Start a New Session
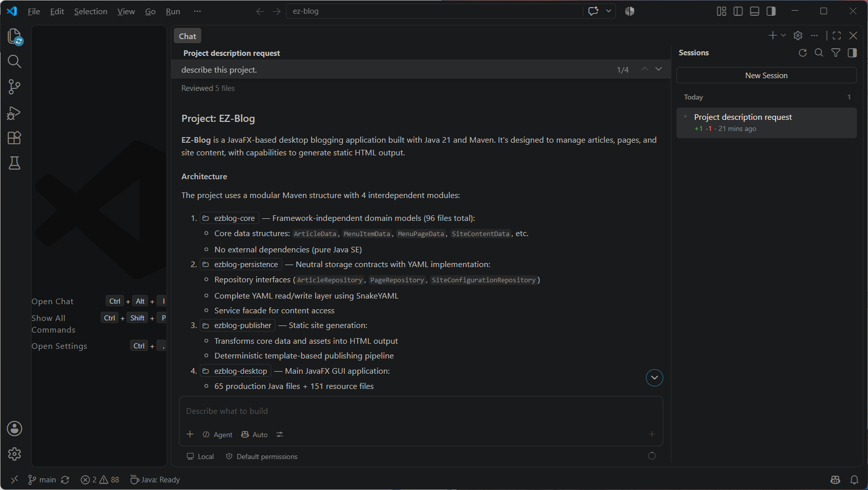Viewport: 868px width, 490px height. pos(766,76)
